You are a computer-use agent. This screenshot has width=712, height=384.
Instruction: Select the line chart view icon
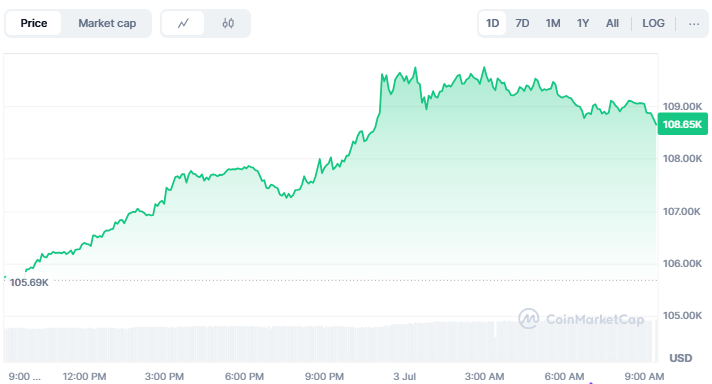pyautogui.click(x=183, y=23)
